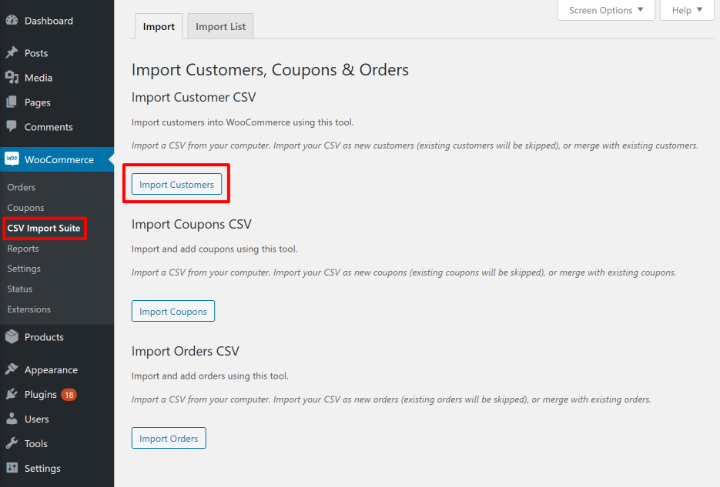The width and height of the screenshot is (720, 487).
Task: Click the Dashboard gauge icon
Action: point(12,21)
